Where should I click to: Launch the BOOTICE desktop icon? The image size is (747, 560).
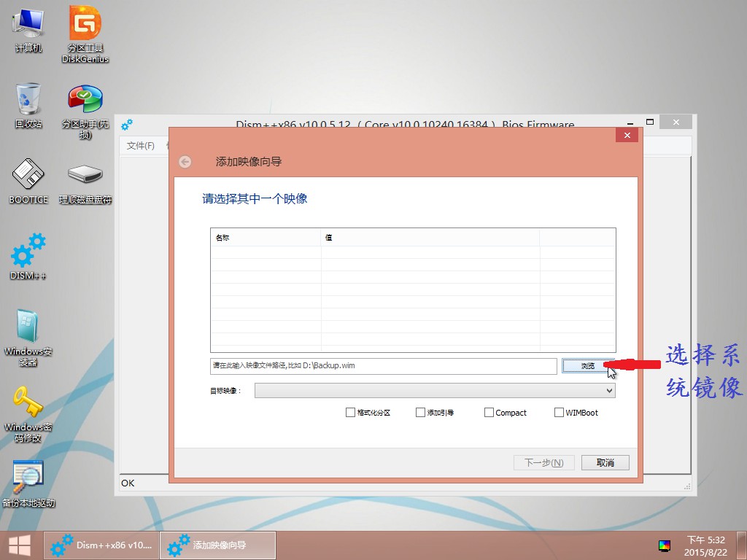click(x=28, y=175)
